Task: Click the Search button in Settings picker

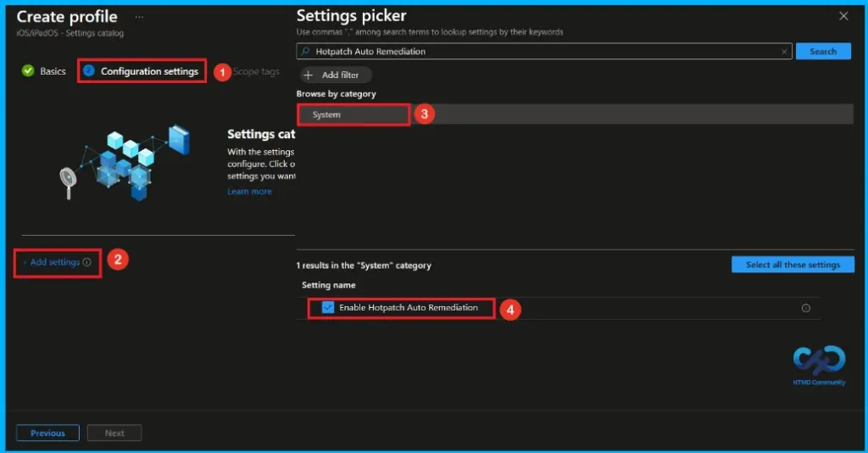Action: pos(822,51)
